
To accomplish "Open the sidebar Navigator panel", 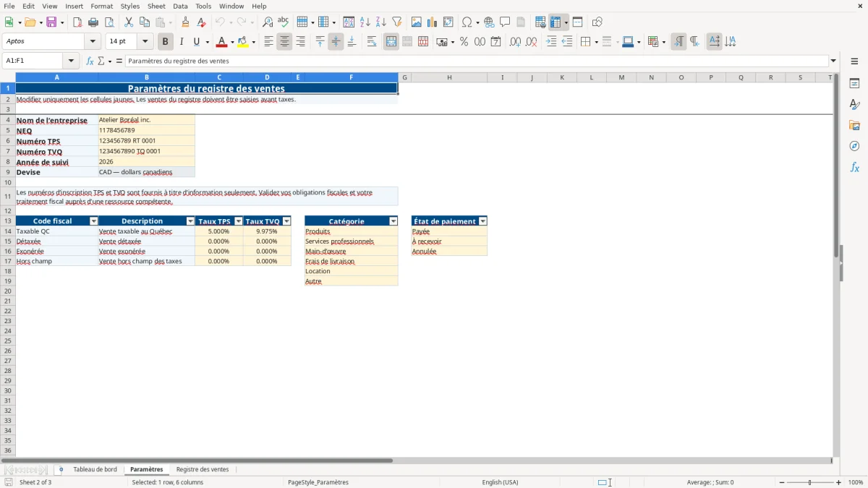I will (854, 146).
